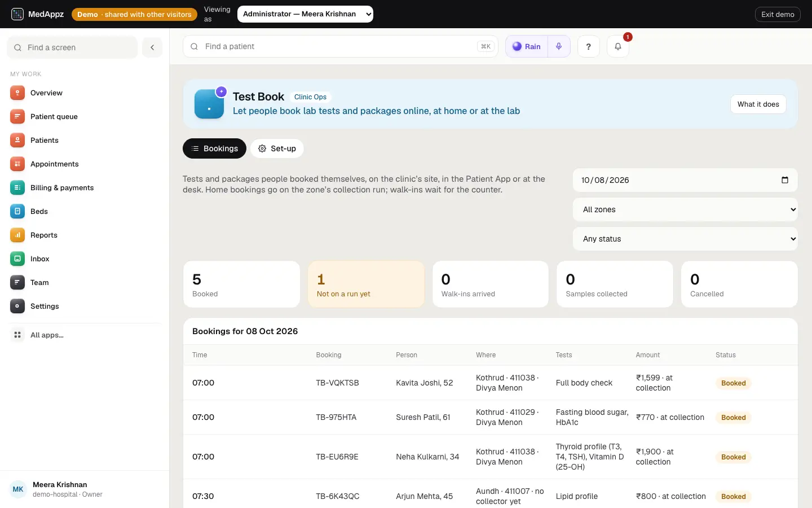Go to Patients in sidebar
The width and height of the screenshot is (812, 508).
(85, 140)
